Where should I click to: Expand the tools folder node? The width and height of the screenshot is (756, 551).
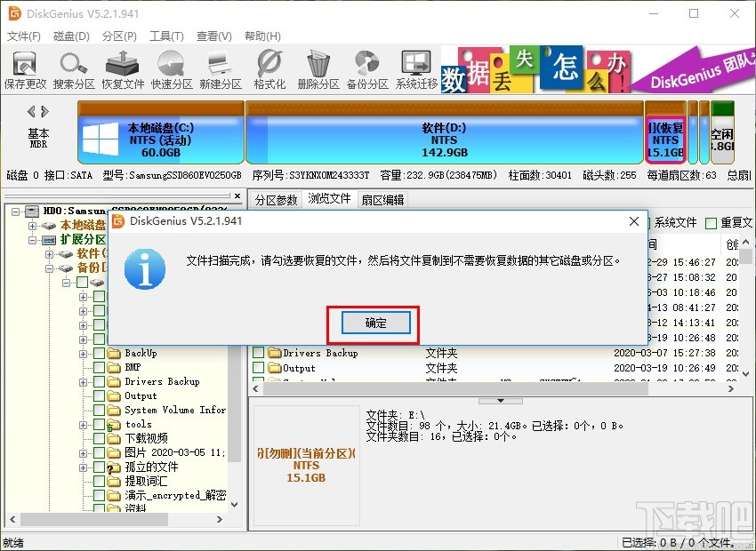tap(83, 426)
